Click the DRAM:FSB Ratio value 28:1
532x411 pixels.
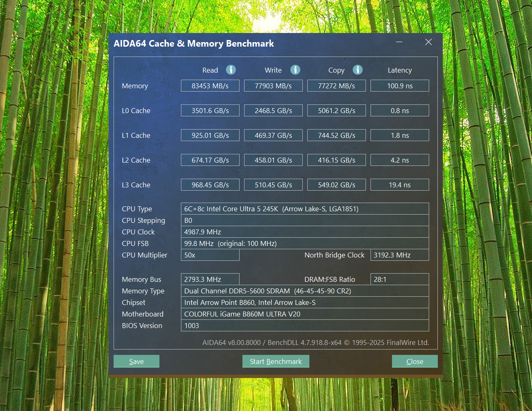point(400,279)
